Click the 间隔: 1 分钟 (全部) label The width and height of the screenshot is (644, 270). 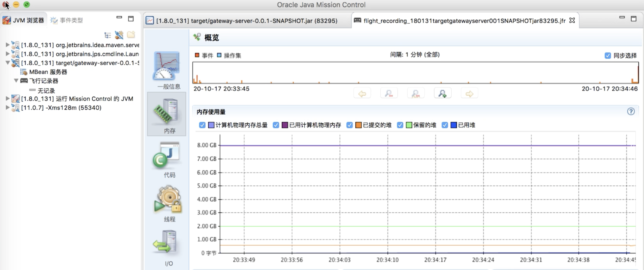415,55
